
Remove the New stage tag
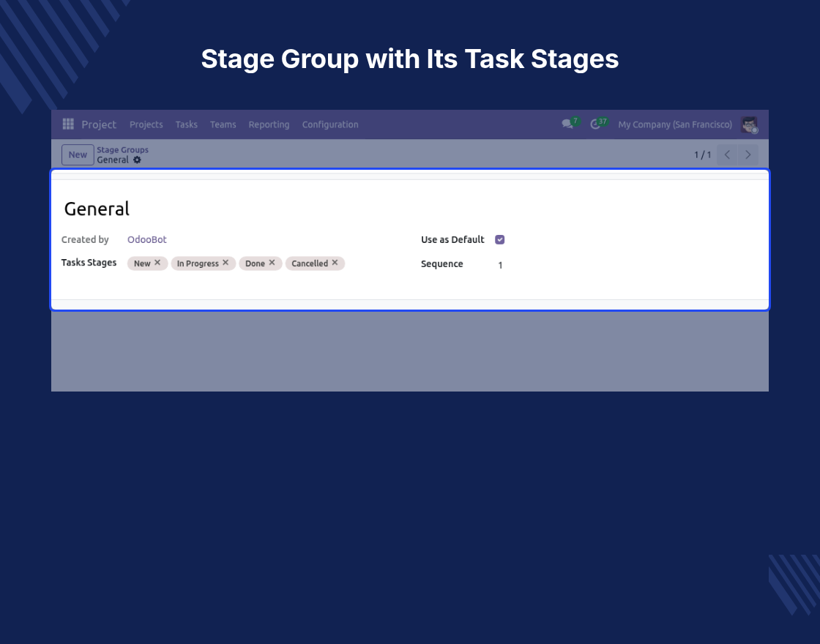(x=157, y=263)
